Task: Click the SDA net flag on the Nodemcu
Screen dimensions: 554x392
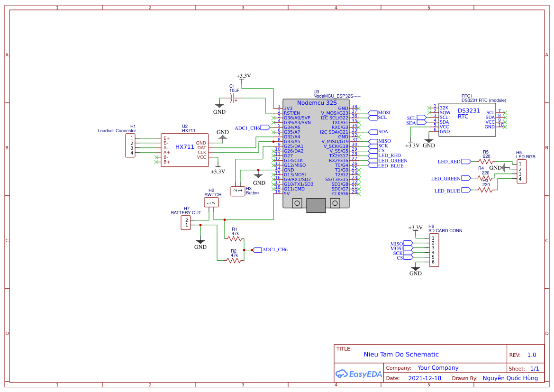Action: pos(378,131)
